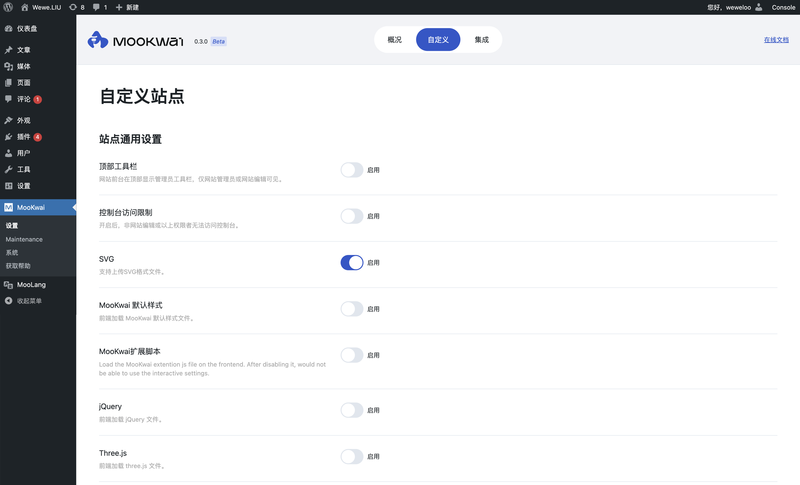Screen dimensions: 800x485
Task: Enable the jQuery toggle
Action: pyautogui.click(x=352, y=410)
